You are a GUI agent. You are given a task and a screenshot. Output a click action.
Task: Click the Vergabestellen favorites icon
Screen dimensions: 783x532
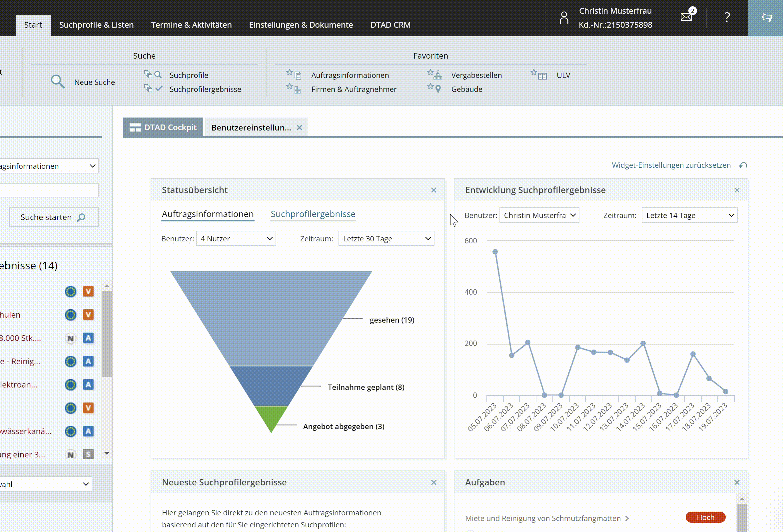(434, 75)
